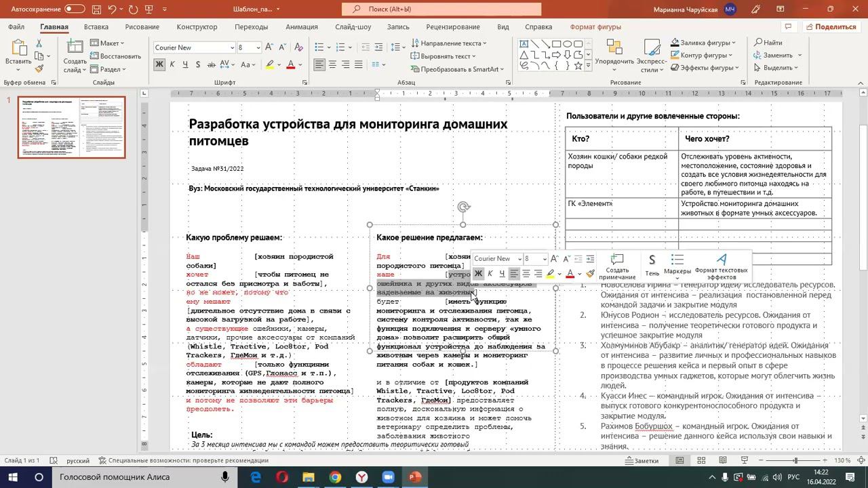This screenshot has height=488, width=868.
Task: Open the Файл menu
Action: pos(16,27)
